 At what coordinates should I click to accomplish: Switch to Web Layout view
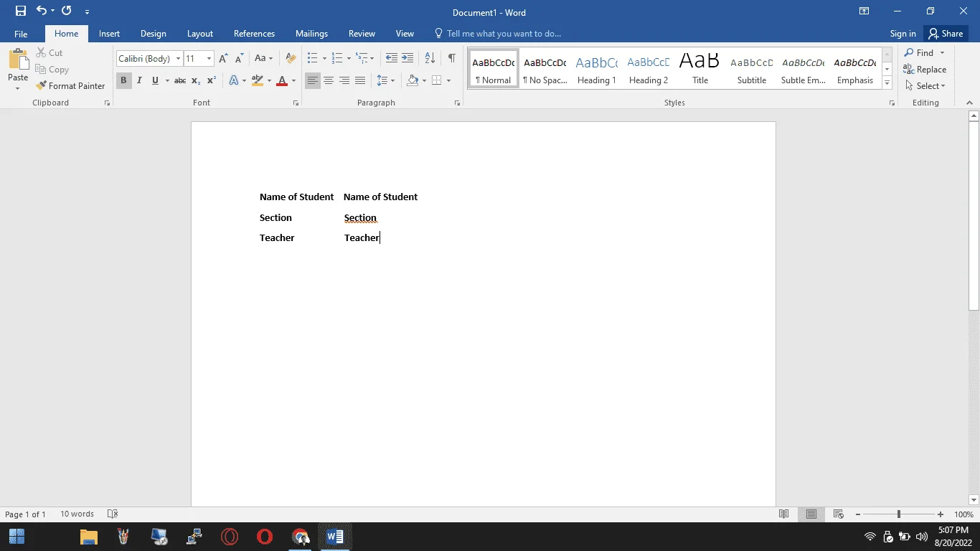point(838,514)
